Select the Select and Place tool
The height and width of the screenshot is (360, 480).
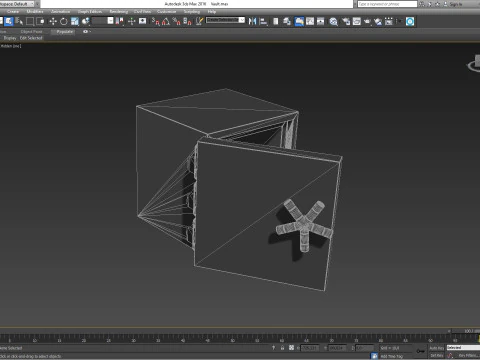86,21
